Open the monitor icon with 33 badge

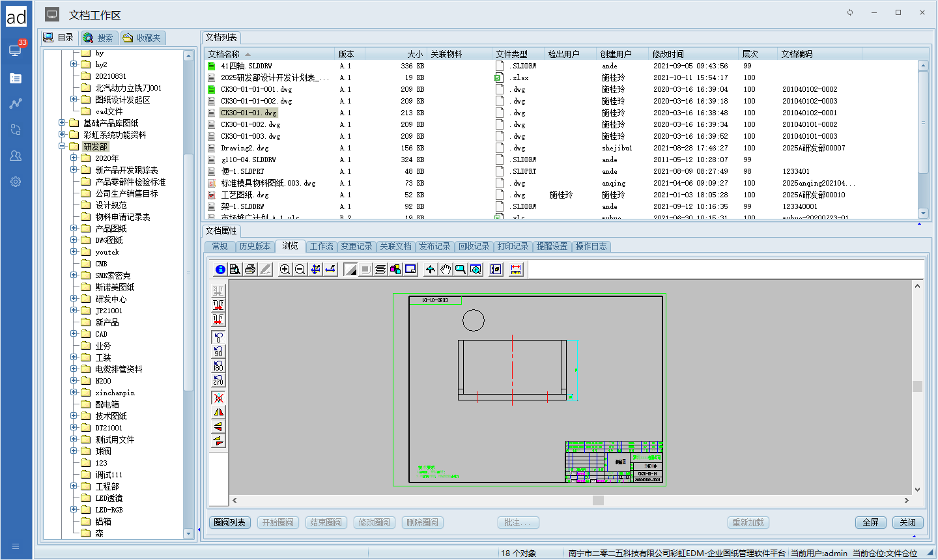[x=16, y=50]
